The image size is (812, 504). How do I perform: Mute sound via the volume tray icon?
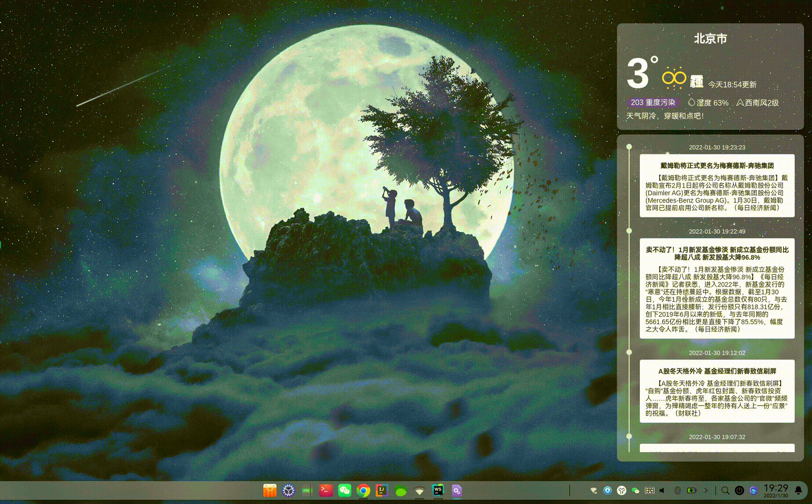[x=662, y=490]
